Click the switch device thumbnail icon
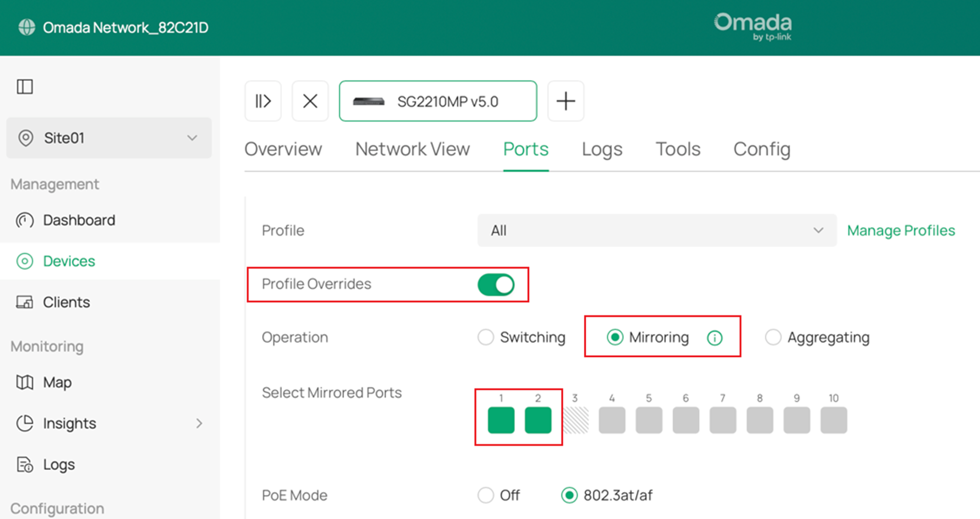Viewport: 980px width, 519px height. pos(369,101)
